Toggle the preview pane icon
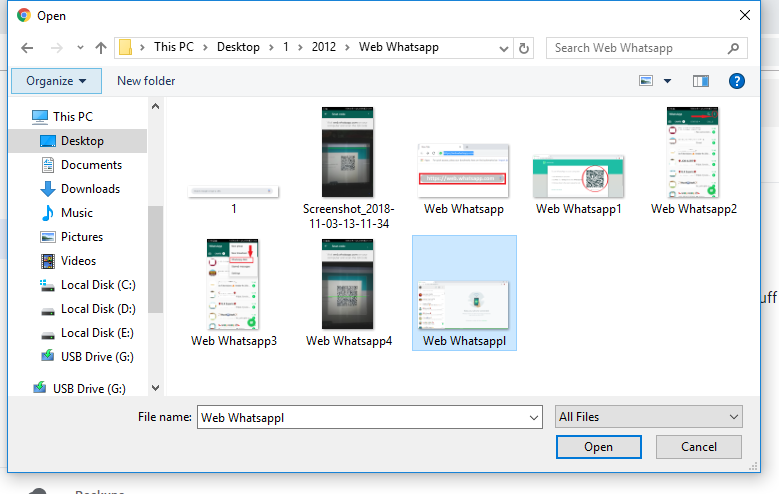The image size is (779, 494). point(701,81)
